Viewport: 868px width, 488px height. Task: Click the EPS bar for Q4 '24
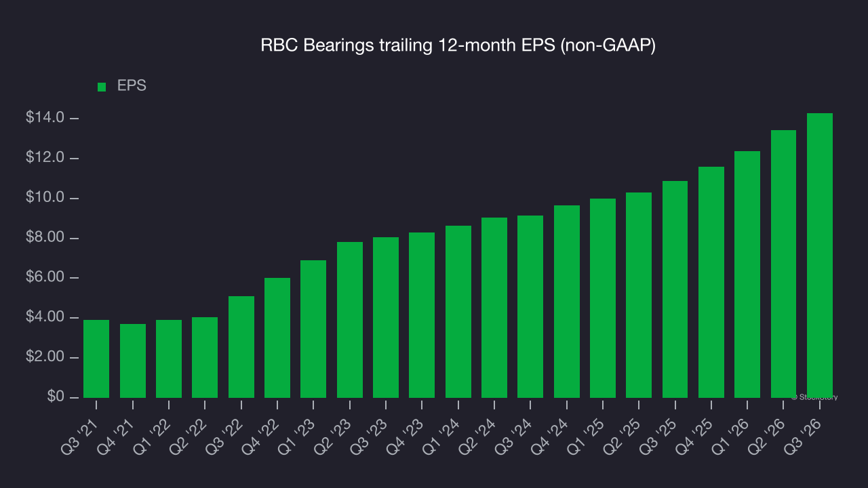click(567, 302)
